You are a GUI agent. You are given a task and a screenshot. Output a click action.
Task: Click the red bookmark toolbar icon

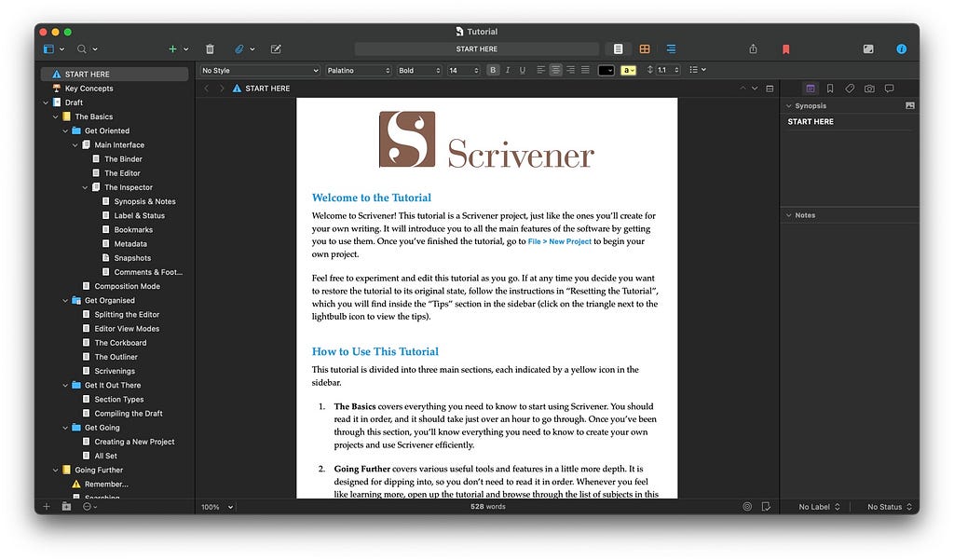[785, 49]
